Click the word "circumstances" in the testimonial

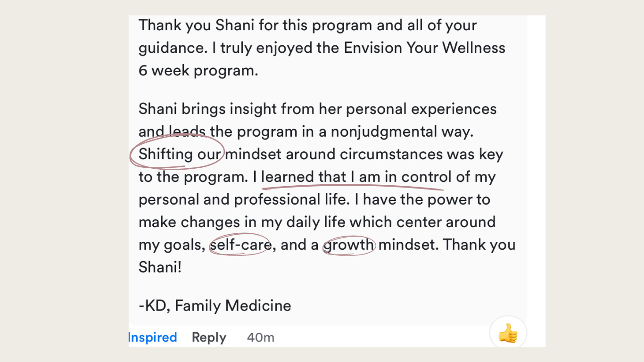tap(391, 155)
